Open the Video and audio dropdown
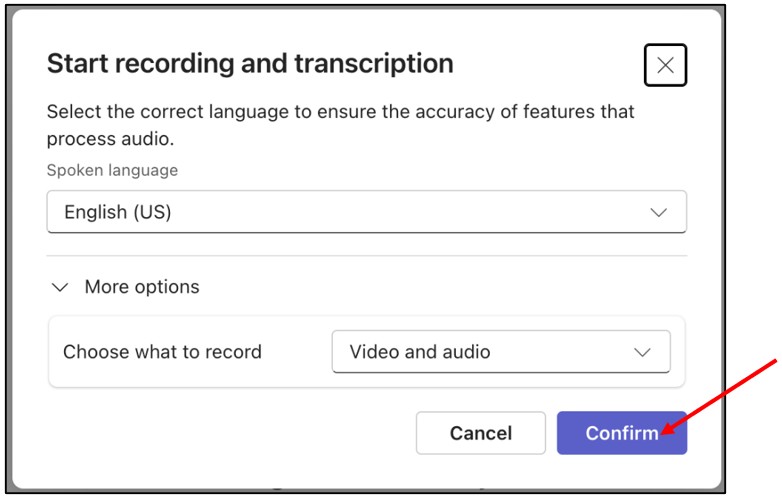 (x=501, y=352)
